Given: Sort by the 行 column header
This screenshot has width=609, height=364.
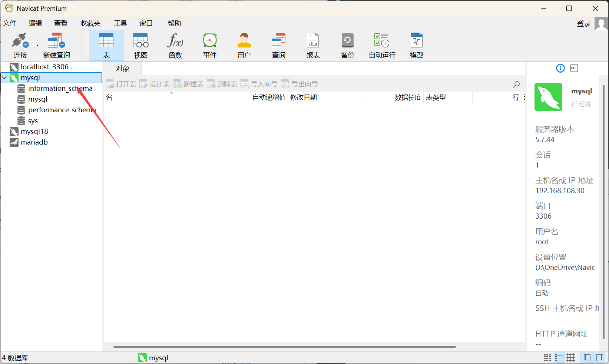Looking at the screenshot, I should click(497, 97).
